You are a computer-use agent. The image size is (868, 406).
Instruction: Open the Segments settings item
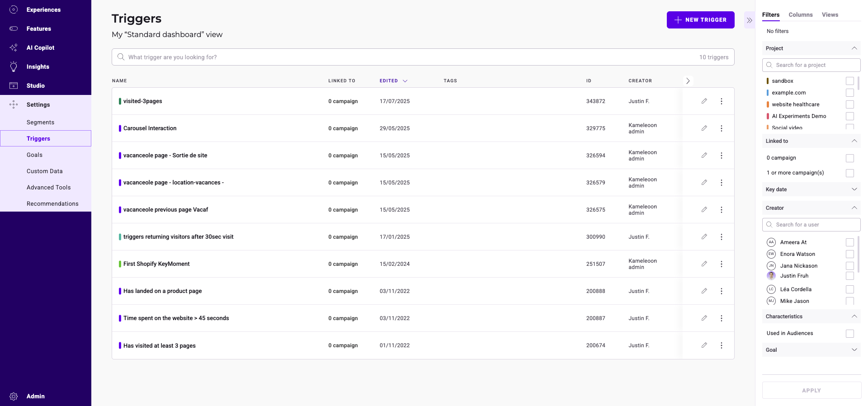(40, 123)
